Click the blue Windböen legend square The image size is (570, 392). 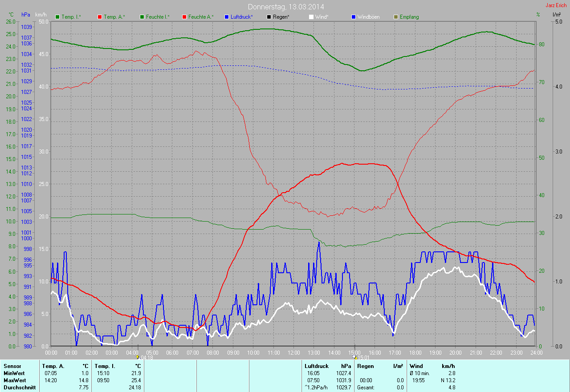coord(354,17)
